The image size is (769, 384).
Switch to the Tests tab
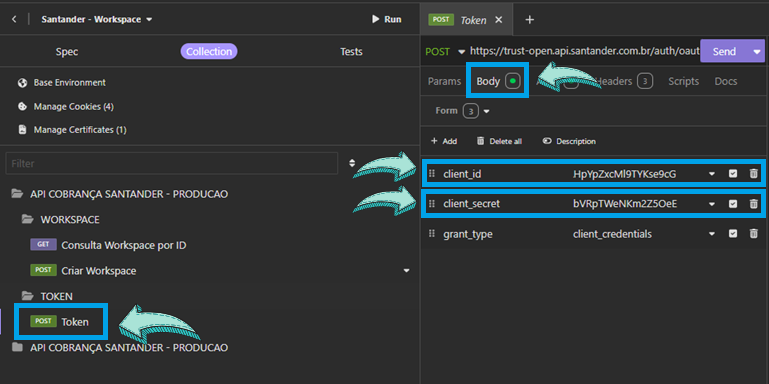(351, 51)
